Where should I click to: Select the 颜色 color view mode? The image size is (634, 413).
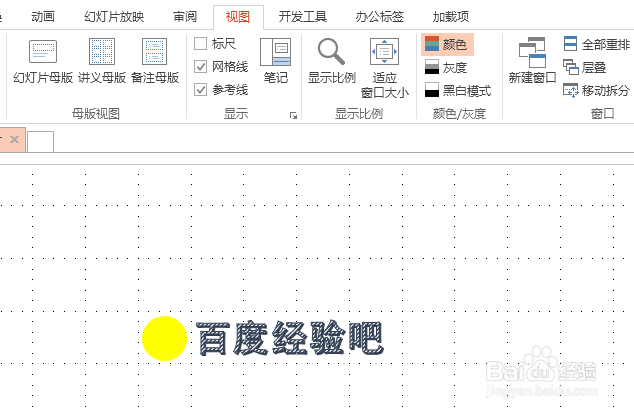tap(447, 44)
